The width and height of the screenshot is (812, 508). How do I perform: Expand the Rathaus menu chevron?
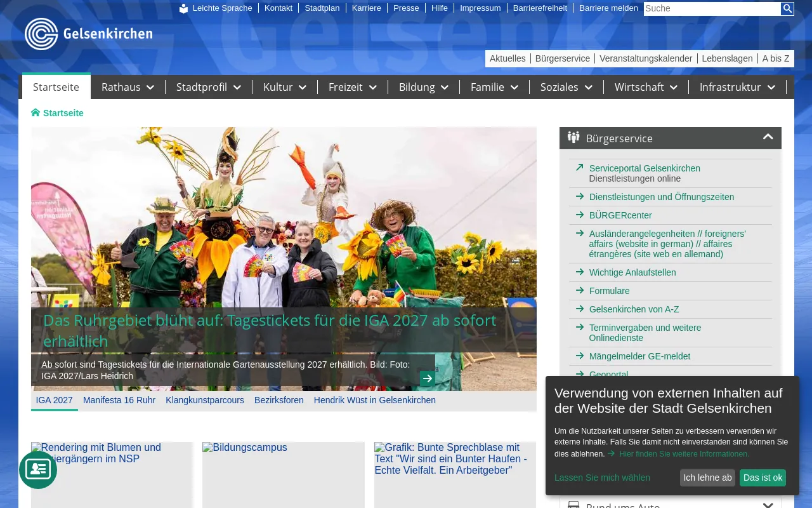(150, 88)
